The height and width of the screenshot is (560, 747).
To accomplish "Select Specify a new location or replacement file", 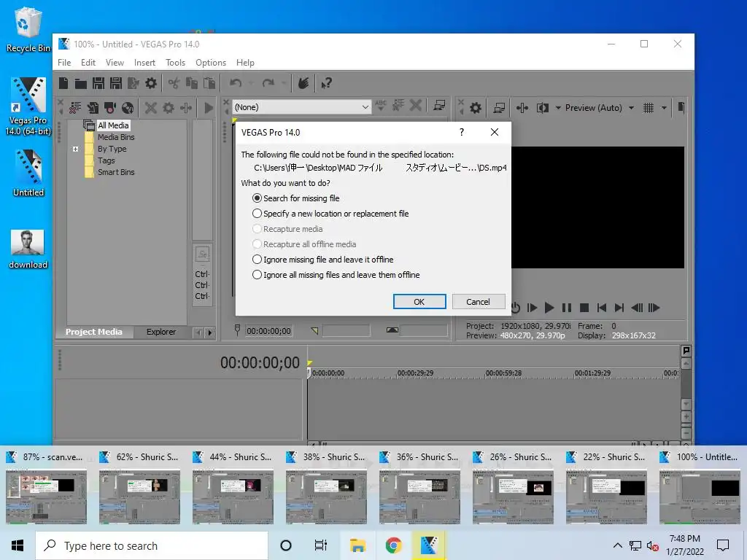I will click(x=330, y=214).
